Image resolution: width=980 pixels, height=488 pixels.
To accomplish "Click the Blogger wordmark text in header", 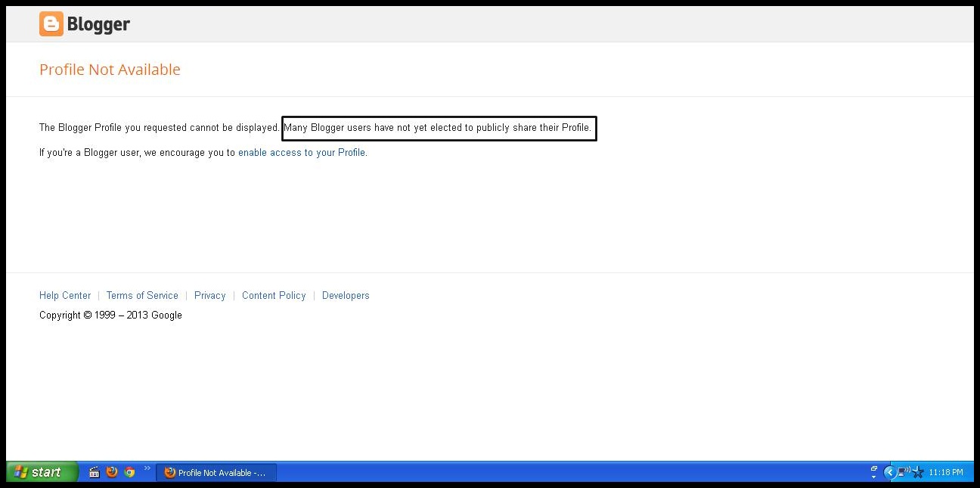I will point(98,24).
